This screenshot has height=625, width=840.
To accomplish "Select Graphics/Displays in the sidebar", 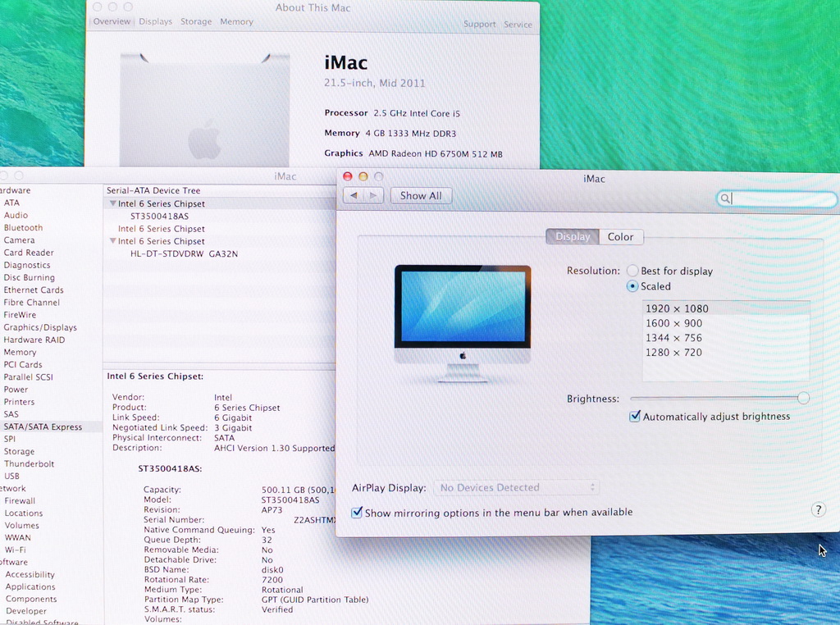I will tap(40, 327).
